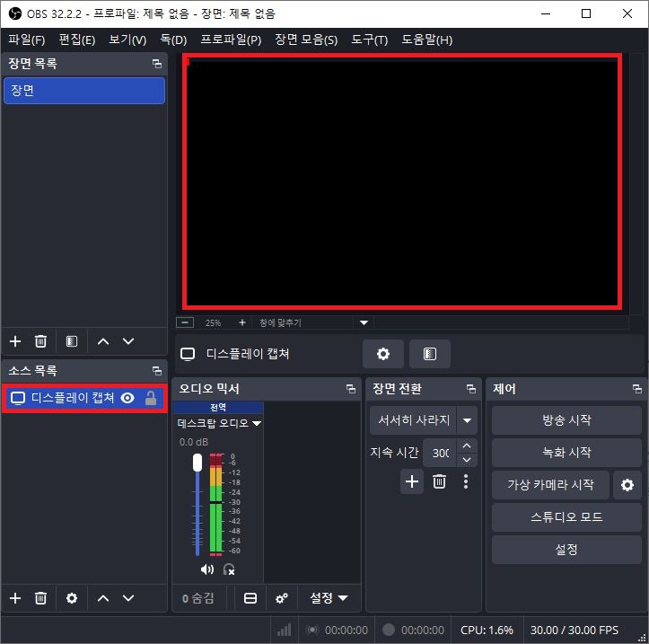Undock the 제어 panel
This screenshot has height=644, width=649.
point(637,389)
